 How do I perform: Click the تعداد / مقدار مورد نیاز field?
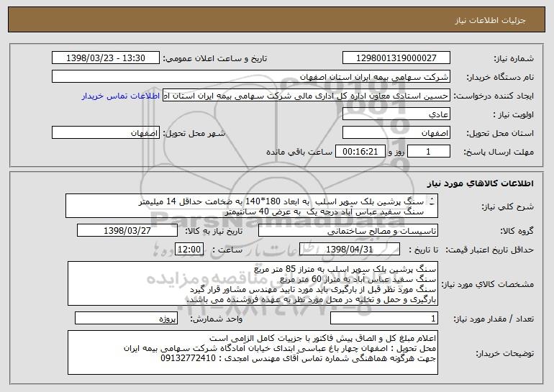tap(384, 318)
